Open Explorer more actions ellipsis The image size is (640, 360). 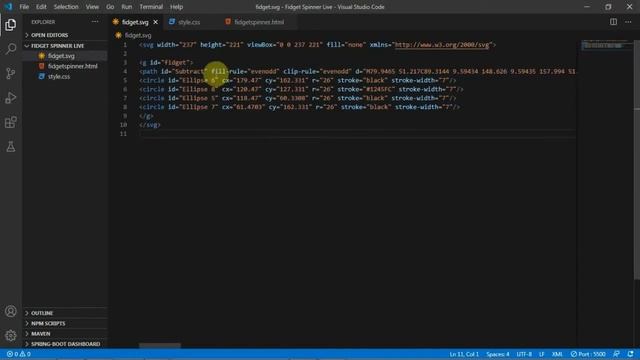point(95,22)
